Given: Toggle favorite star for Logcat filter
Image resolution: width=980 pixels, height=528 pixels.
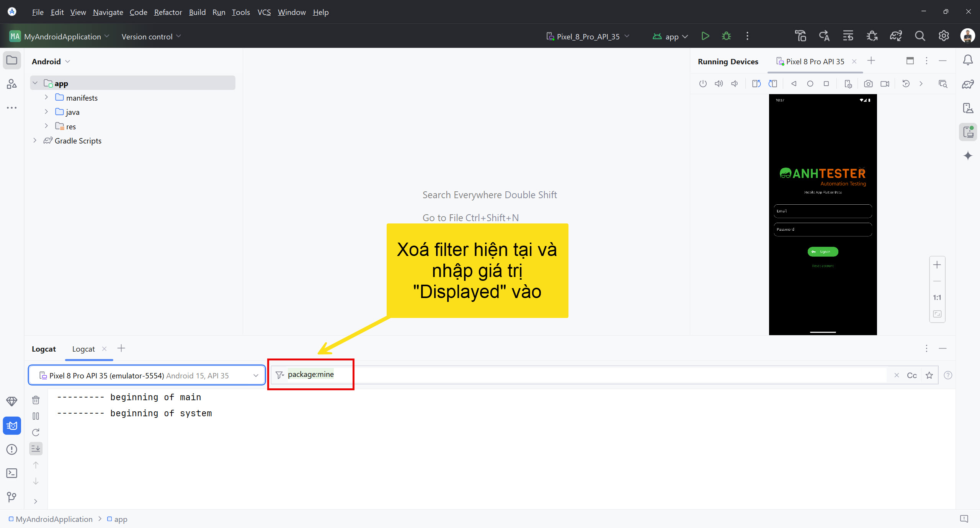Looking at the screenshot, I should tap(929, 375).
